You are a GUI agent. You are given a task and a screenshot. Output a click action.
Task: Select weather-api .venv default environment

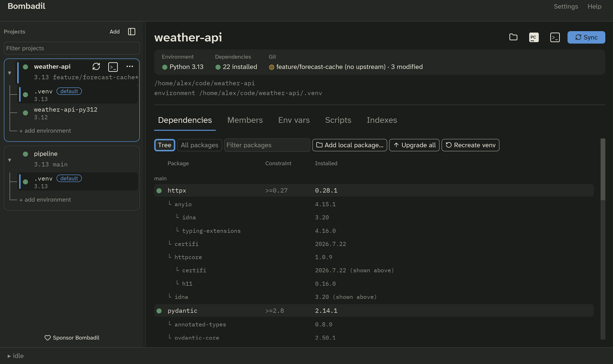pos(78,95)
